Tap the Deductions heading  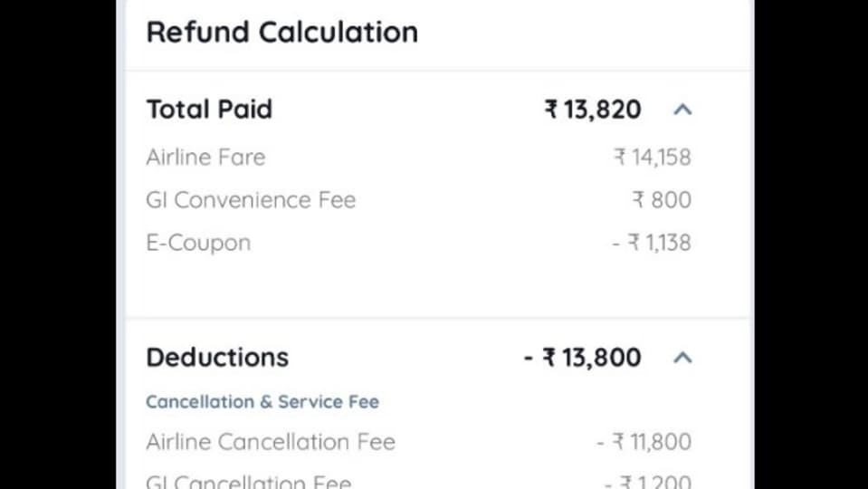pos(217,357)
